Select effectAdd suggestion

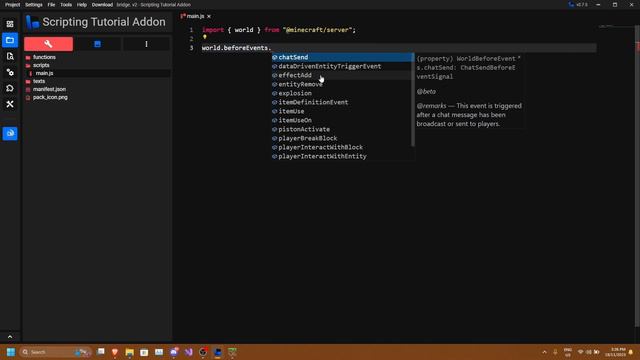342,75
